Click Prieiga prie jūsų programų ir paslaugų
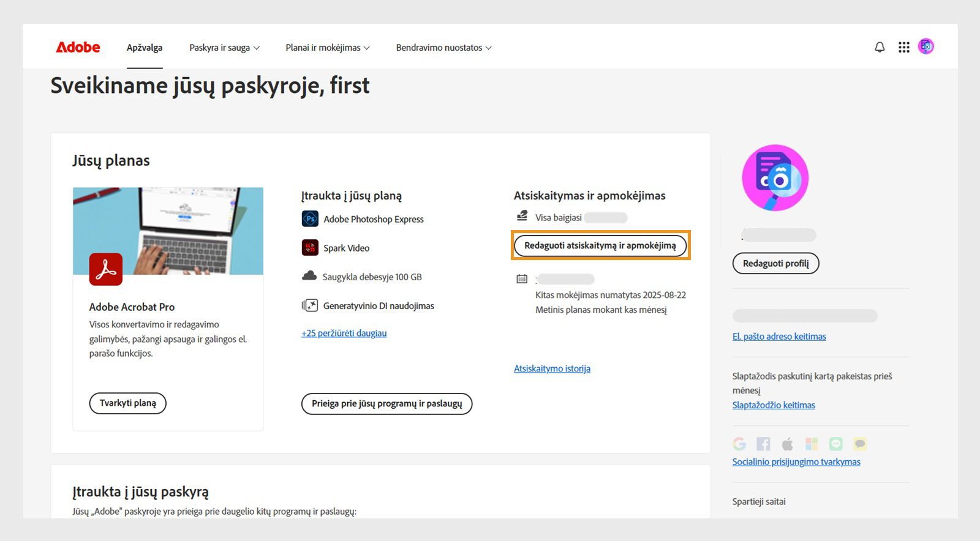This screenshot has width=980, height=541. (x=387, y=404)
